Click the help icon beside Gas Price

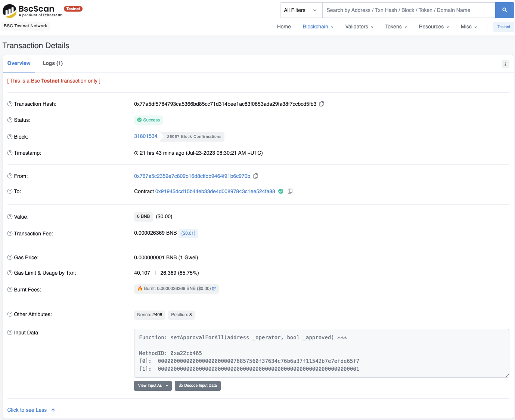pos(10,257)
